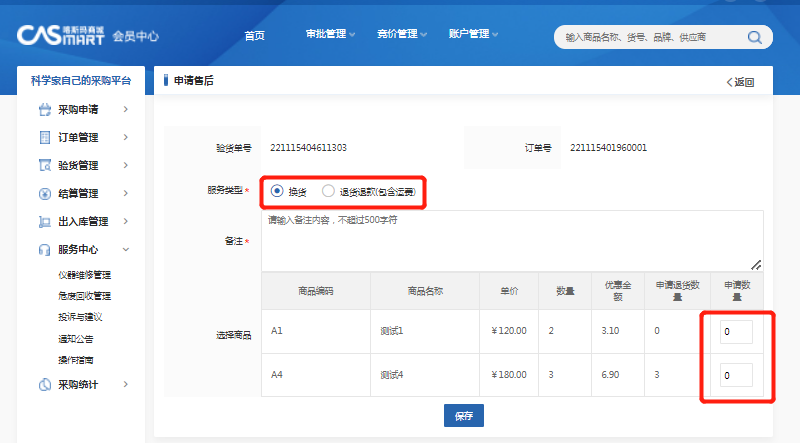Click the 出入库管理 warehouse icon
800x443 pixels.
(x=44, y=221)
